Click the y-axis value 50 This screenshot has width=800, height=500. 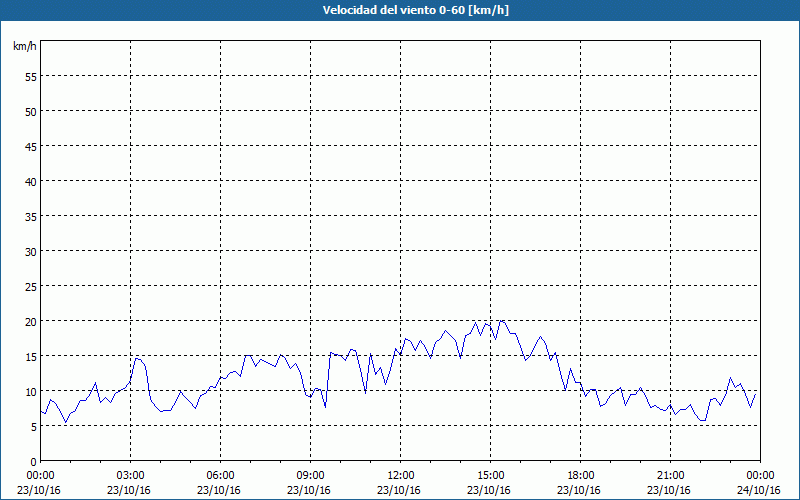tap(31, 111)
